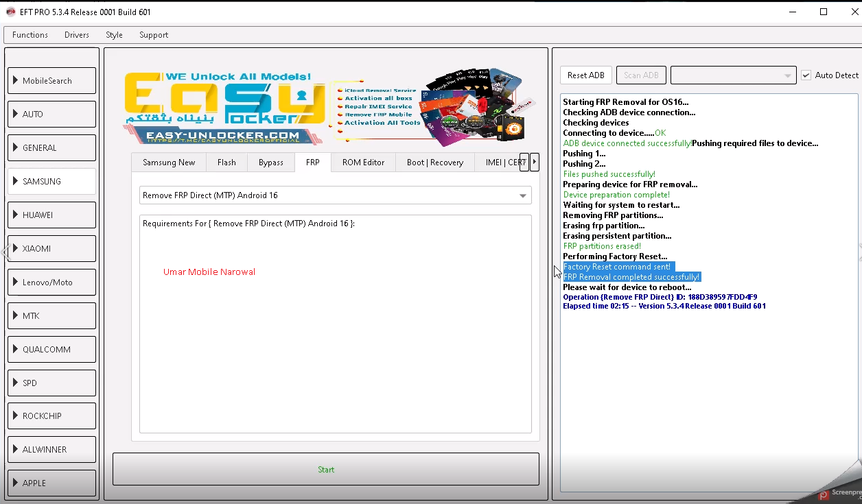Viewport: 862px width, 504px height.
Task: Click 'Umar Mobile Narowal' red text
Action: coord(209,272)
